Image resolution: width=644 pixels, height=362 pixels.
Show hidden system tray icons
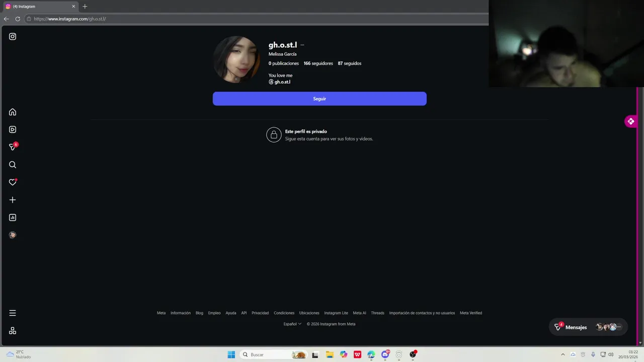(563, 354)
